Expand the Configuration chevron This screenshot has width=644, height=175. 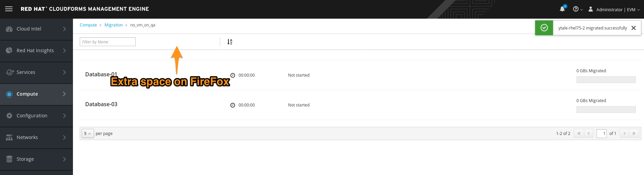[64, 116]
